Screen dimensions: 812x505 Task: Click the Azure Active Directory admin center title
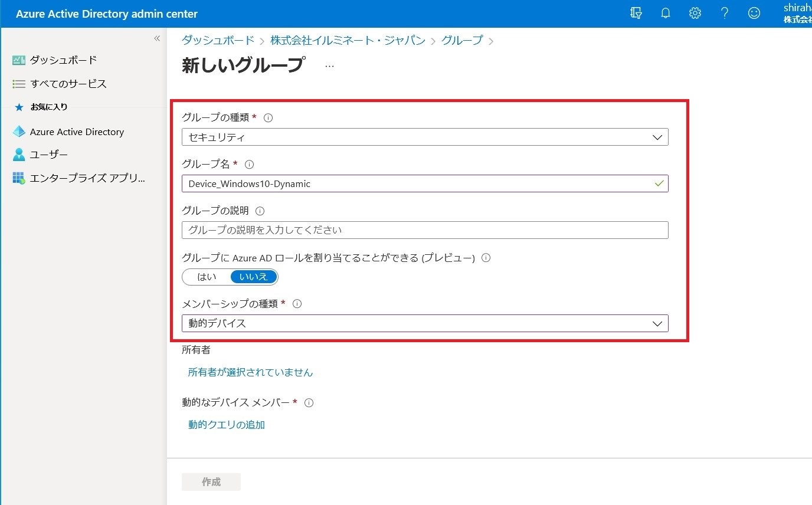(x=107, y=14)
